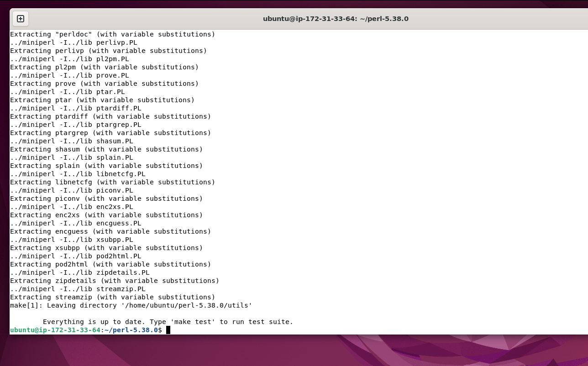Select the '../miniperl -I../lib enc2xs.PL' line

[72, 207]
